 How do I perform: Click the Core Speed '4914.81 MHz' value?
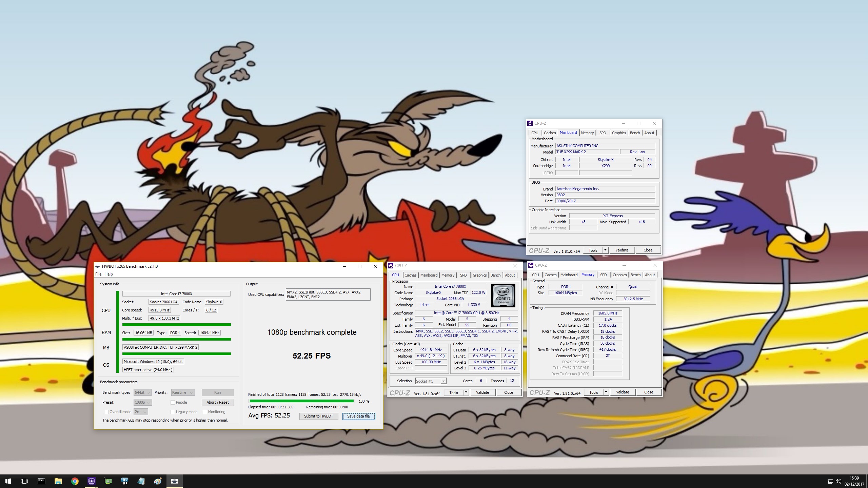[431, 350]
